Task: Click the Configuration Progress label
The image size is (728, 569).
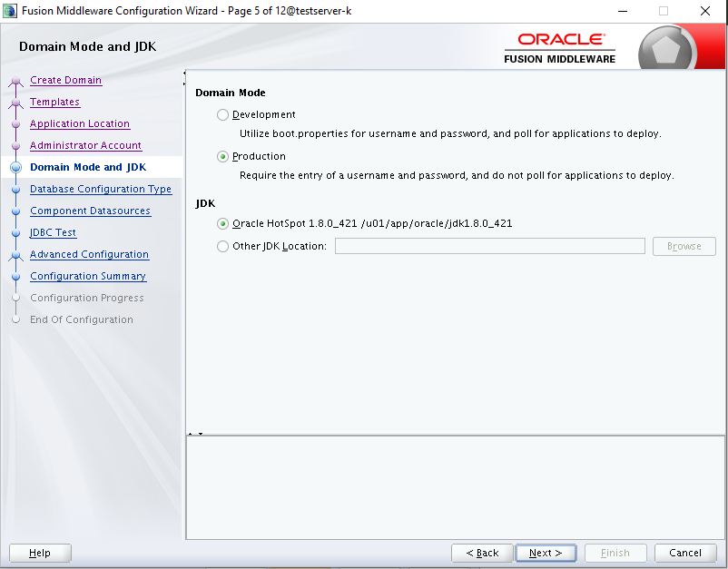Action: tap(87, 298)
